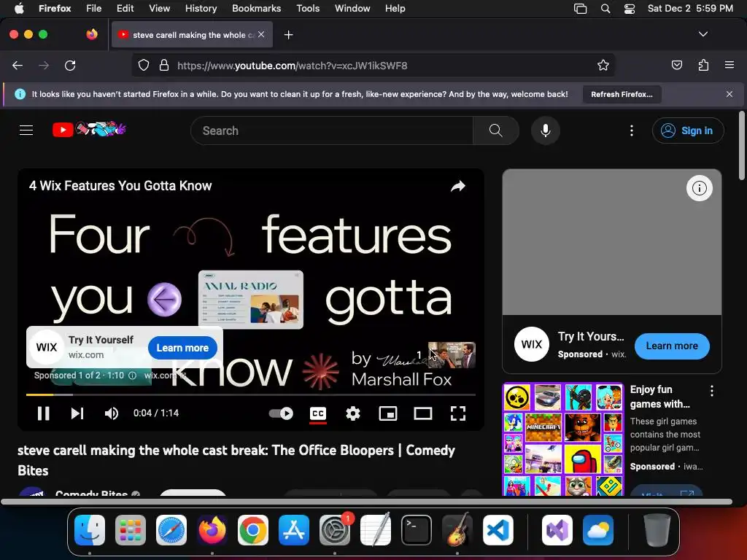Open Terminal from the Dock

[417, 530]
